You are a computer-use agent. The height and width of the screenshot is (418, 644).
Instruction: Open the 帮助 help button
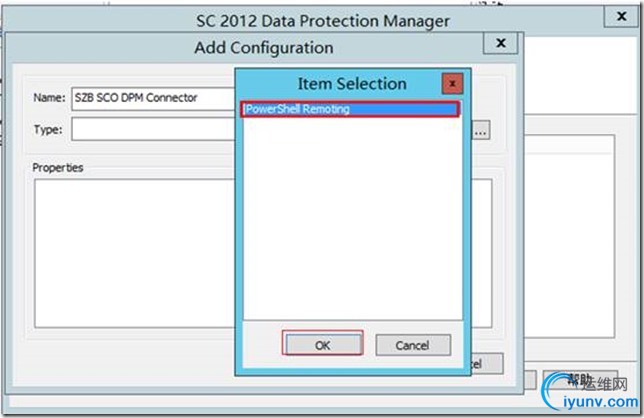[580, 380]
